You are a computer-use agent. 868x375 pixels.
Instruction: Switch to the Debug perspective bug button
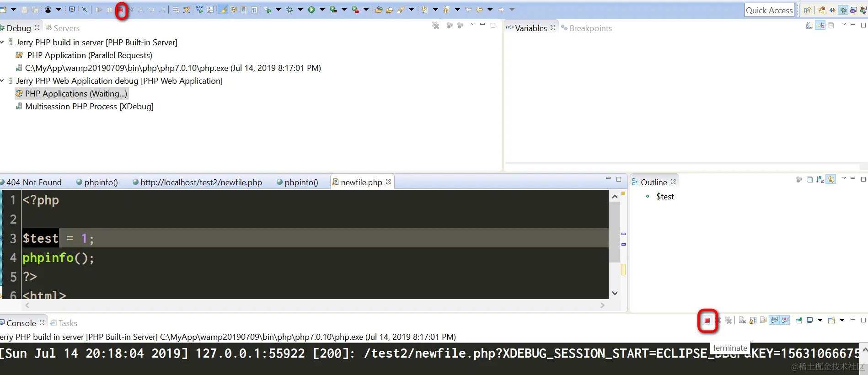pos(843,10)
